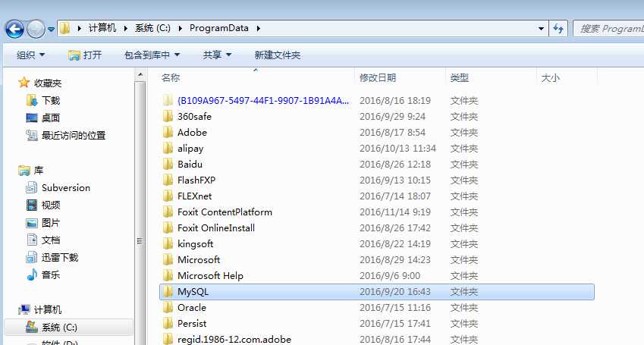
Task: Go back with the Back arrow button
Action: pyautogui.click(x=14, y=29)
